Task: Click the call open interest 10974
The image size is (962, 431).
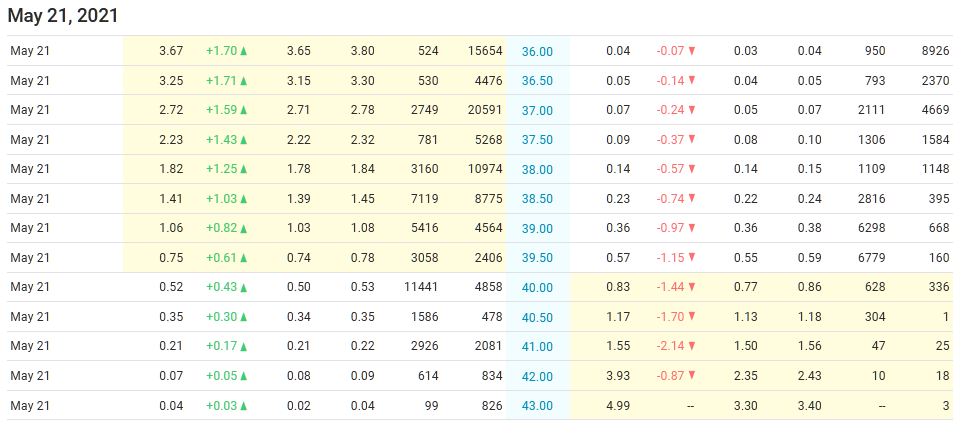Action: pyautogui.click(x=484, y=169)
